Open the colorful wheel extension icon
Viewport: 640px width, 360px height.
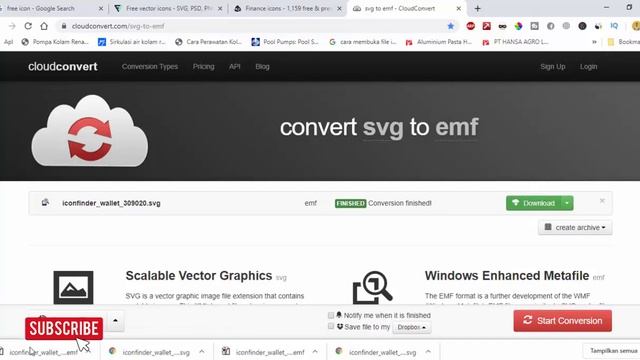[518, 26]
